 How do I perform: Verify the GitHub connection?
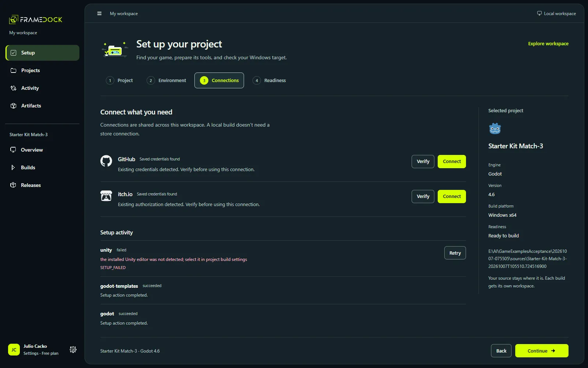(x=423, y=162)
